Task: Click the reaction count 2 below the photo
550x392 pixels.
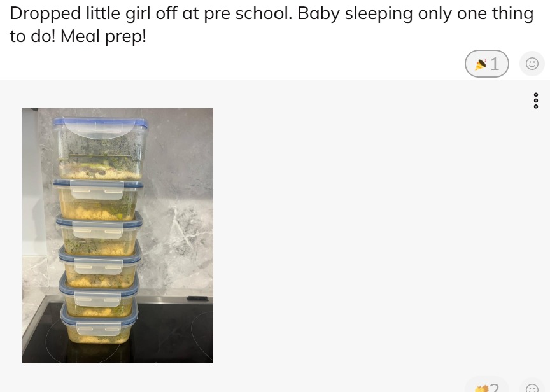Action: click(x=494, y=388)
